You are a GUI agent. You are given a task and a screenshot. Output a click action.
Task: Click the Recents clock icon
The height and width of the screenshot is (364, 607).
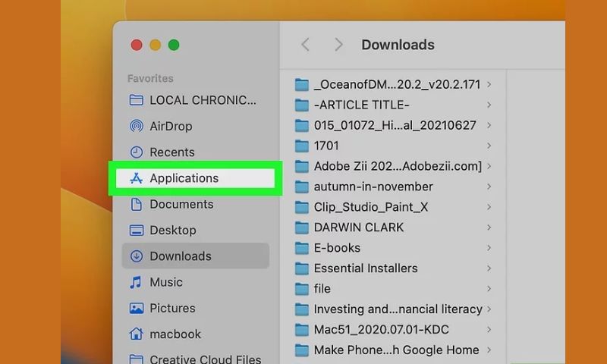[137, 152]
